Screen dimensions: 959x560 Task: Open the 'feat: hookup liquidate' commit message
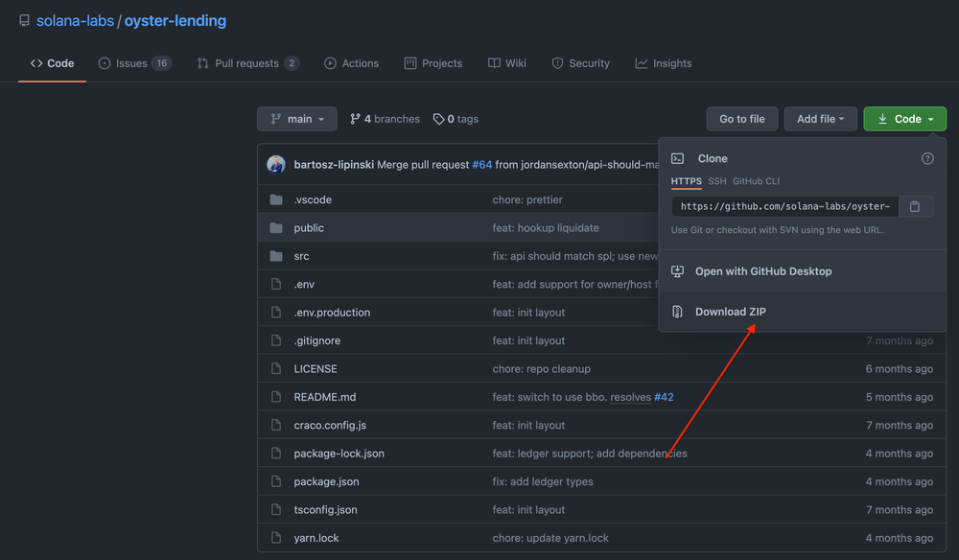tap(546, 227)
